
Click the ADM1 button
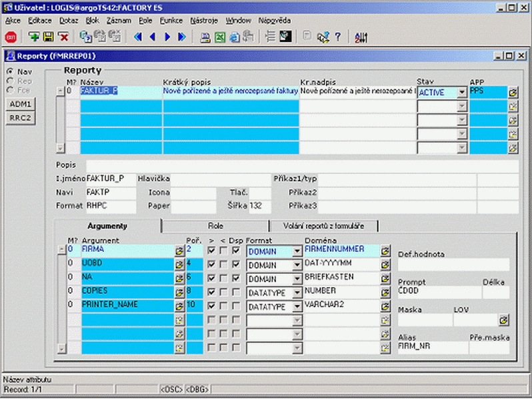click(x=22, y=104)
